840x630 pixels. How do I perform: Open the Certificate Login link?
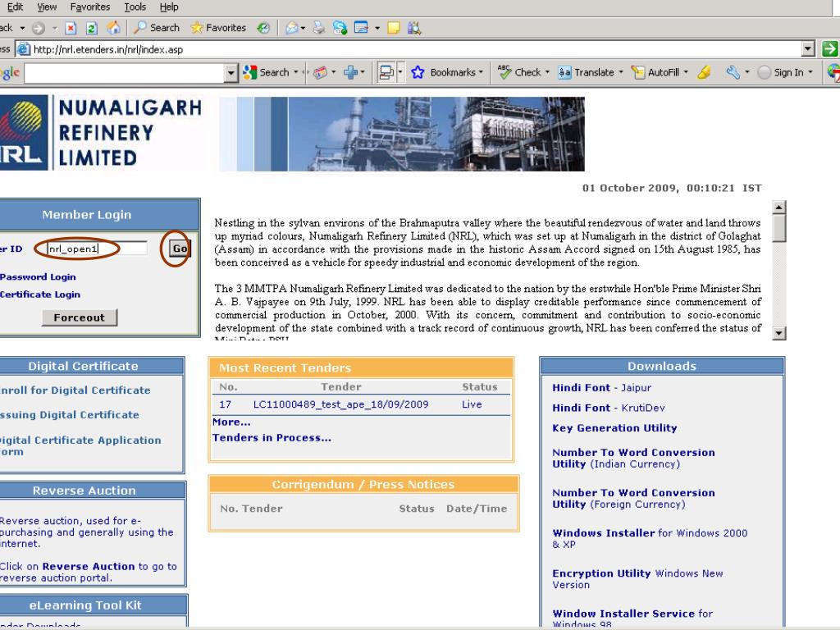point(39,294)
